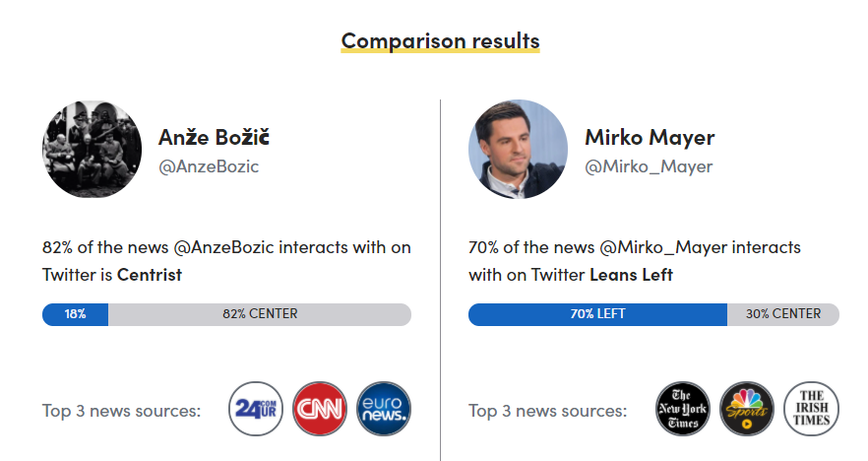This screenshot has width=868, height=461.
Task: Click the 24ur.com news source icon
Action: pos(256,409)
